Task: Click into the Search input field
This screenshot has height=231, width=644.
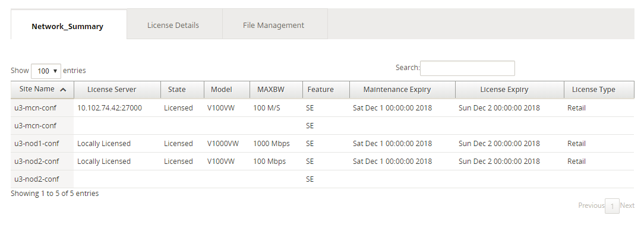Action: 468,68
